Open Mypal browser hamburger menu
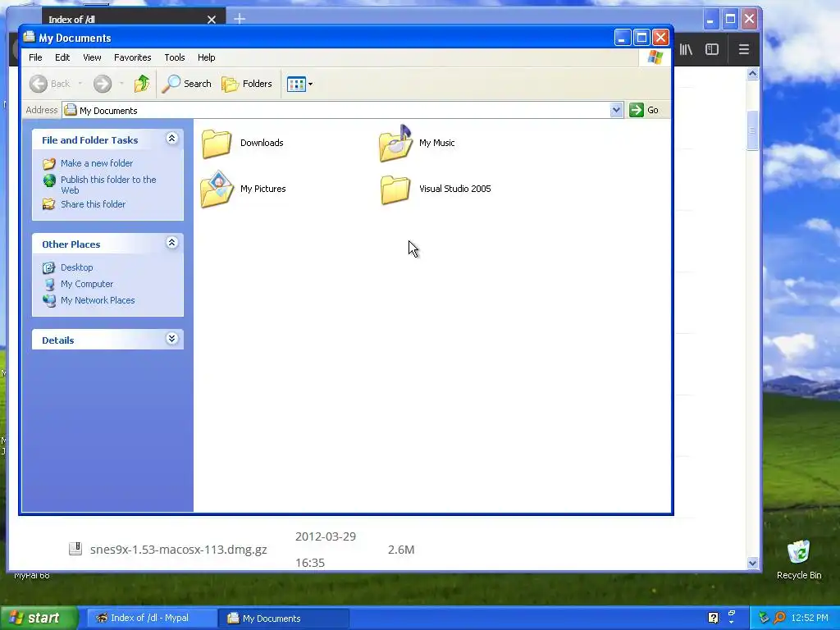 point(743,49)
